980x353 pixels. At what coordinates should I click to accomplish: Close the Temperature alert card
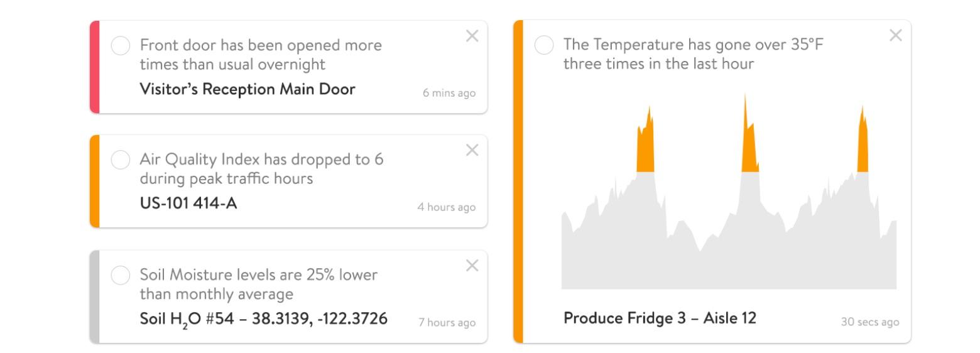896,36
